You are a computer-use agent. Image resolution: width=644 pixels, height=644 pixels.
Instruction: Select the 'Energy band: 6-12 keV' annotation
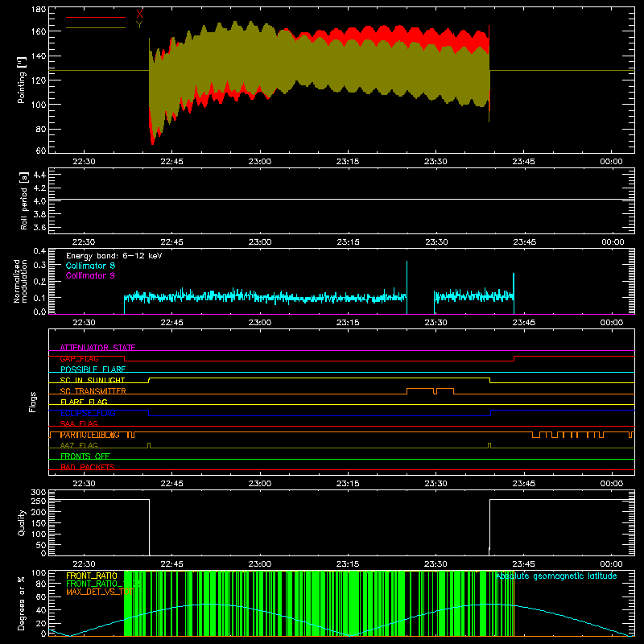[114, 256]
